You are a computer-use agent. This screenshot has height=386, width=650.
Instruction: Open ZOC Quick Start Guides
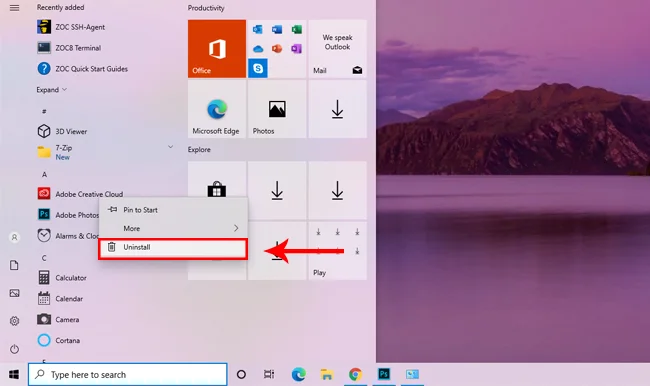click(x=82, y=69)
